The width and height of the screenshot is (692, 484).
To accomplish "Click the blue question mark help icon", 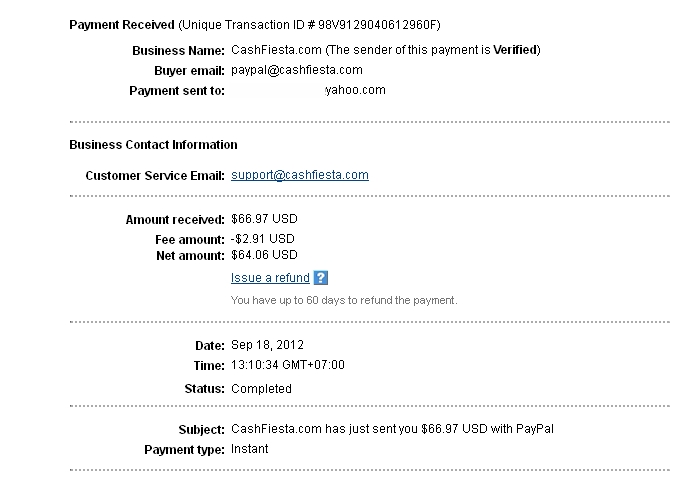I will click(x=321, y=278).
